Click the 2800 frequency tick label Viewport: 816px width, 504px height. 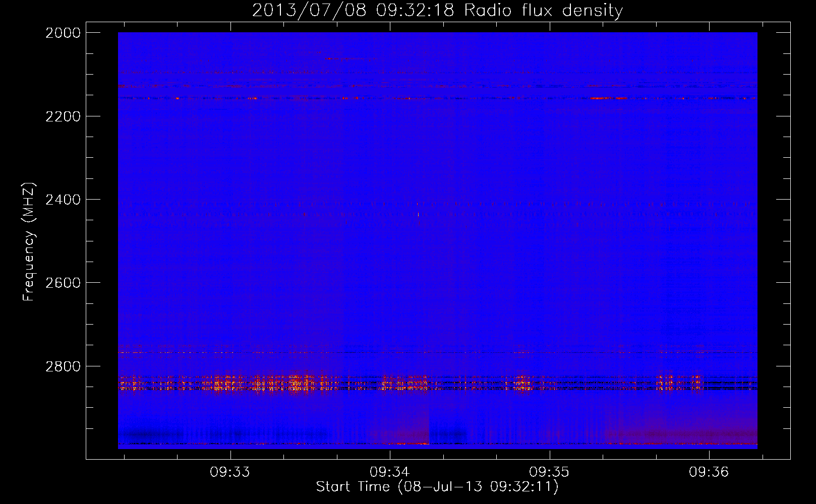click(x=63, y=366)
